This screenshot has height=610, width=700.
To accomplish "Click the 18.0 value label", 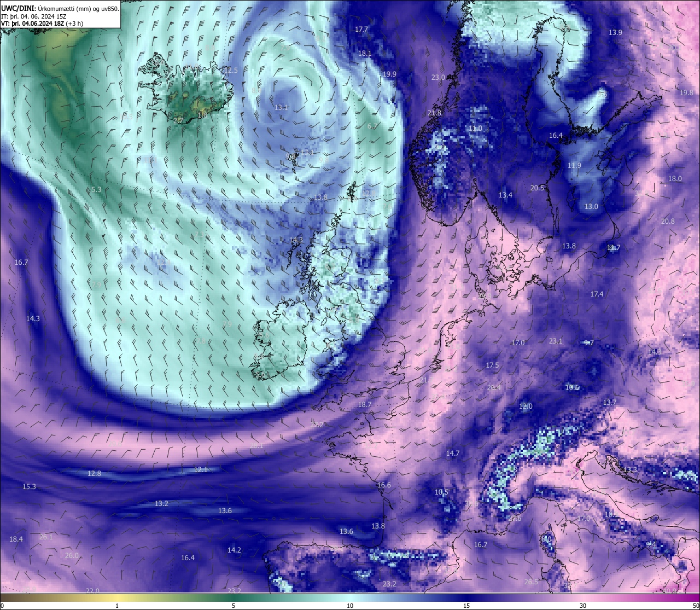I will tap(675, 179).
